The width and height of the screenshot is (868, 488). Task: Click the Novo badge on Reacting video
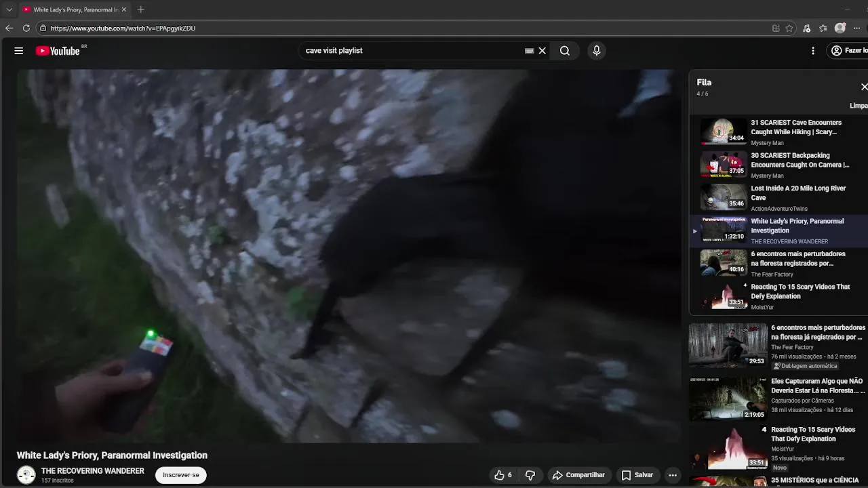pyautogui.click(x=780, y=468)
